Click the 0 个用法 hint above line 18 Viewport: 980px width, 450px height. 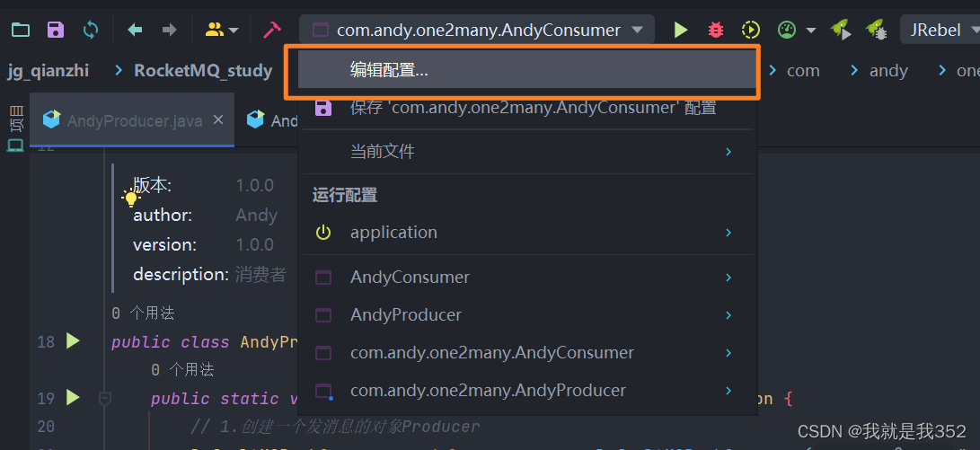coord(143,313)
